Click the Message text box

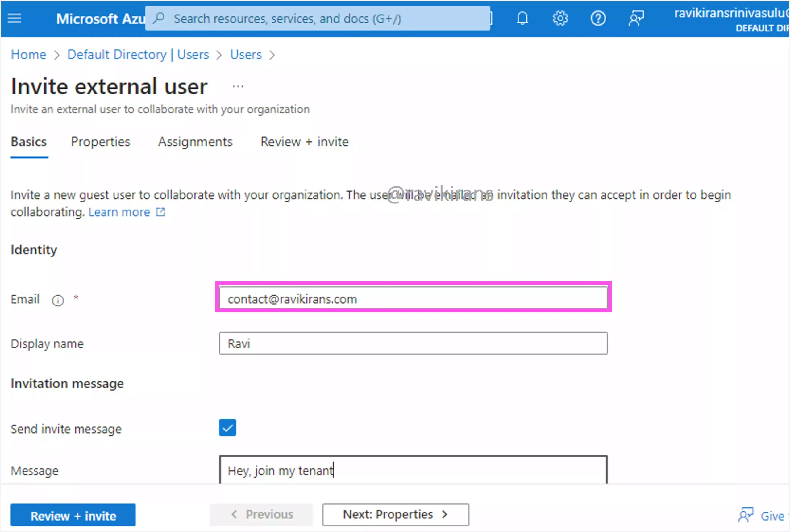coord(413,470)
